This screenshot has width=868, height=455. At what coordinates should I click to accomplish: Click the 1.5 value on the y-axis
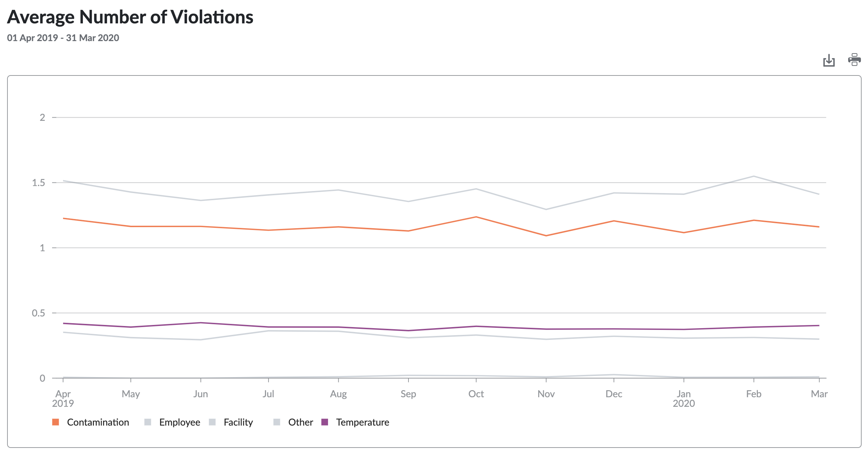(39, 182)
